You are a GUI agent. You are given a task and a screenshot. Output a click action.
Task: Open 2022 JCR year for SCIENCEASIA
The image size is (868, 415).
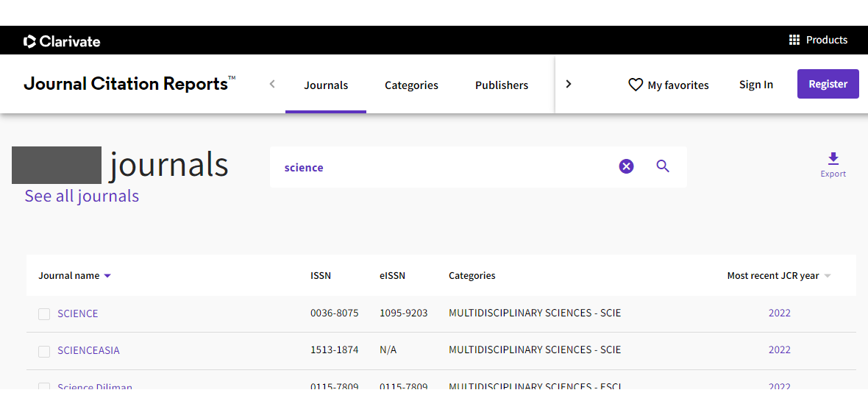[780, 350]
